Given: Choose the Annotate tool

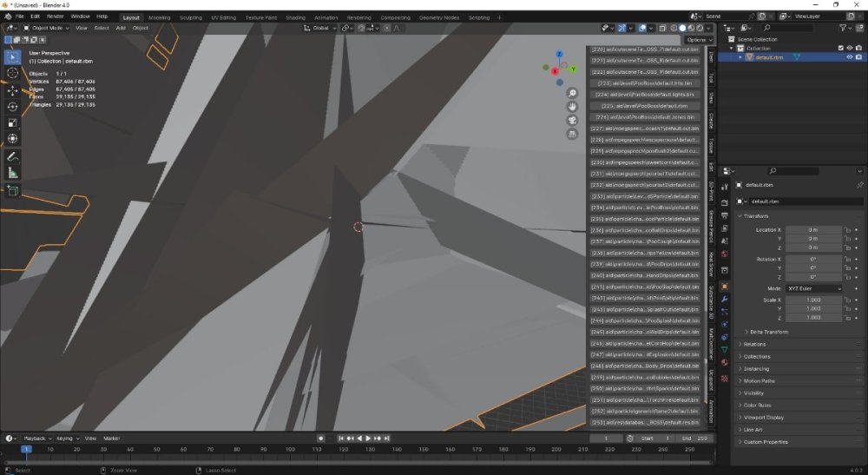Looking at the screenshot, I should (x=12, y=157).
